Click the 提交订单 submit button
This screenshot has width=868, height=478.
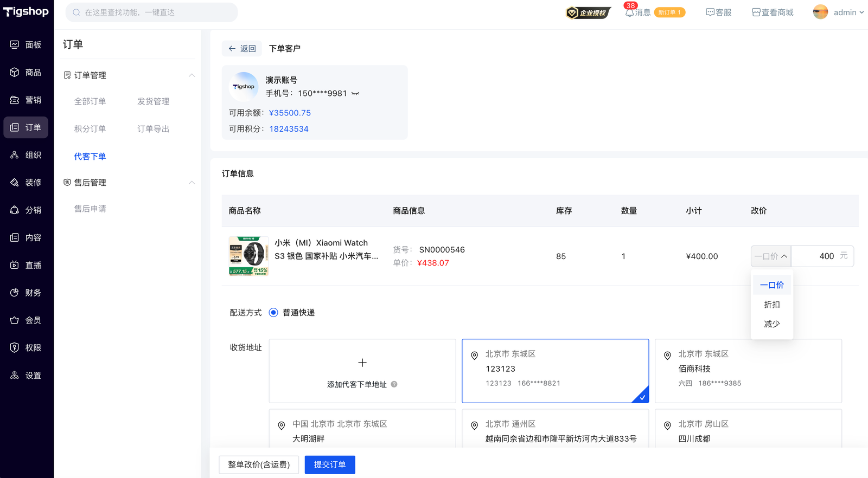click(x=330, y=464)
